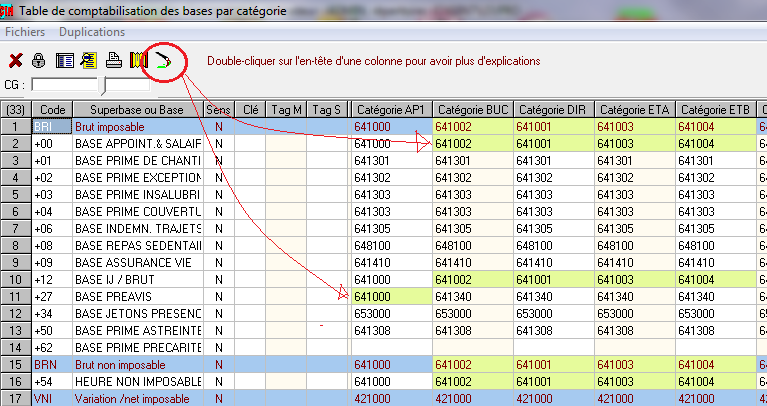The image size is (767, 406).
Task: Click Catégorie BUC value 641002 in +00 row
Action: [473, 144]
